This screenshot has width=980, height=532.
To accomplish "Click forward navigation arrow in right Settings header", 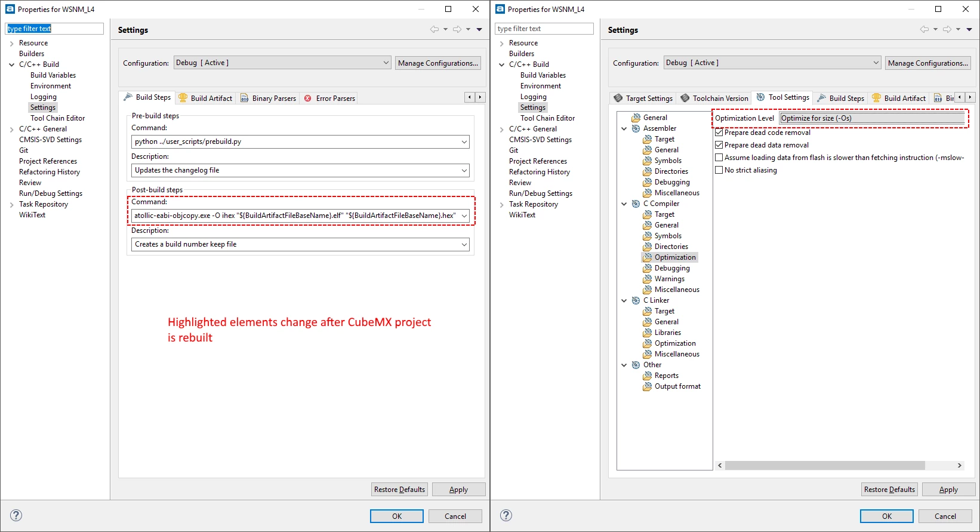I will pyautogui.click(x=947, y=29).
